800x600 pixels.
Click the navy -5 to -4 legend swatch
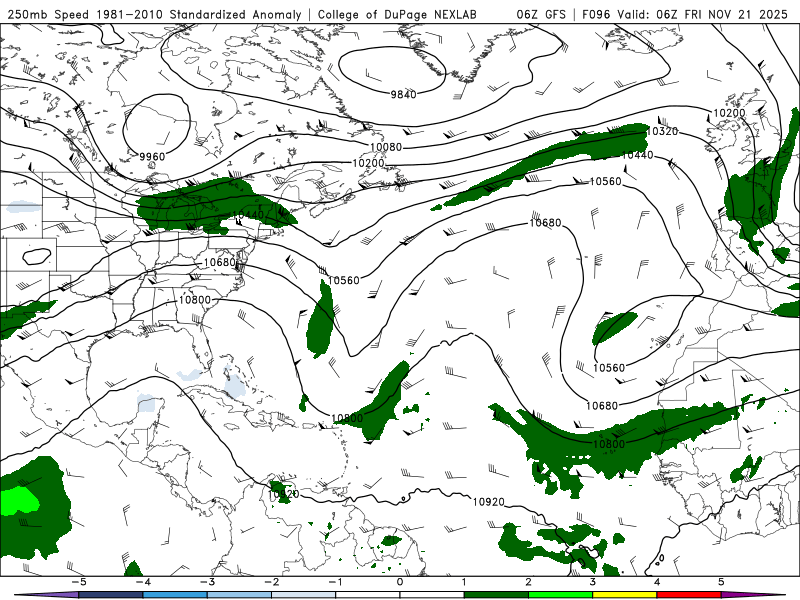[111, 595]
